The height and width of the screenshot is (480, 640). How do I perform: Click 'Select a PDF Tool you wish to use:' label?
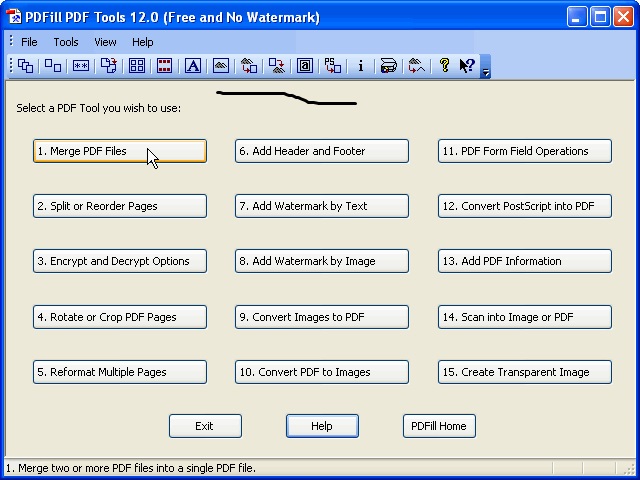click(98, 108)
